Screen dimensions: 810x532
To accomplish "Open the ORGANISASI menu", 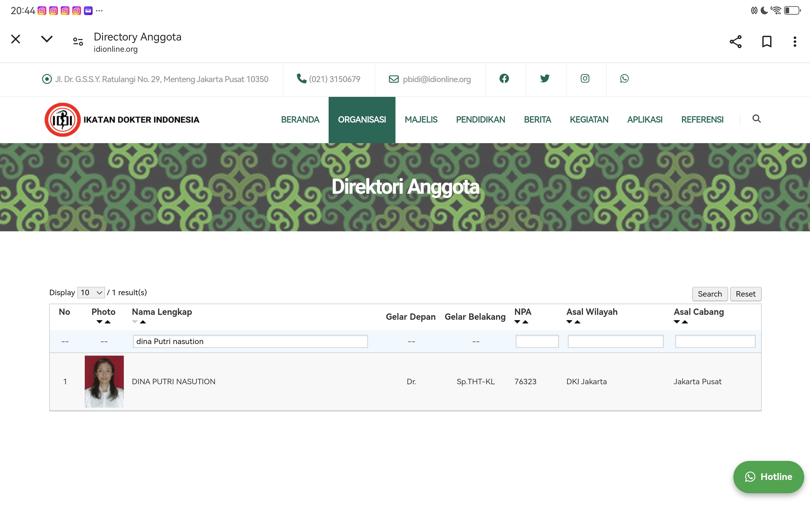I will pos(362,120).
